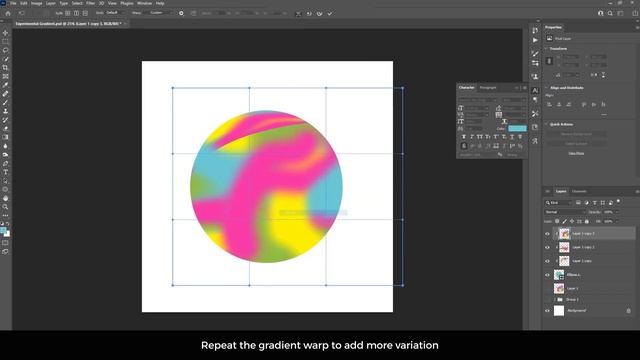Image resolution: width=640 pixels, height=360 pixels.
Task: Switch to the Channels tab
Action: [579, 191]
